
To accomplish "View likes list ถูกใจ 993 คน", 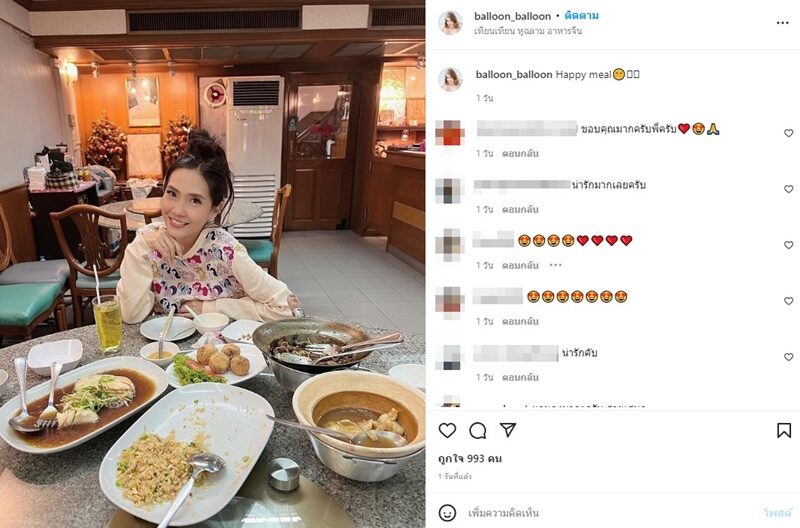I will click(x=470, y=459).
